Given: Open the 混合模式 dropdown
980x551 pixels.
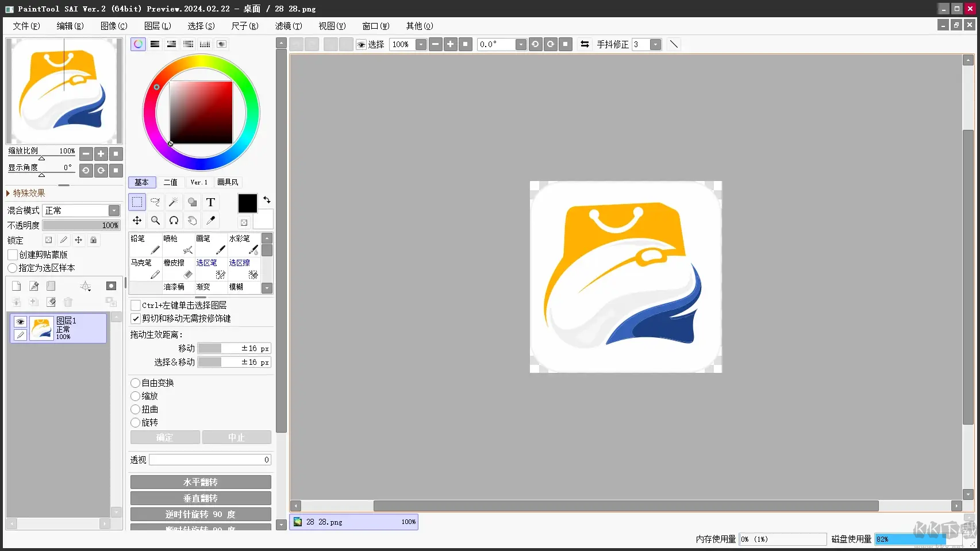Looking at the screenshot, I should pos(114,210).
